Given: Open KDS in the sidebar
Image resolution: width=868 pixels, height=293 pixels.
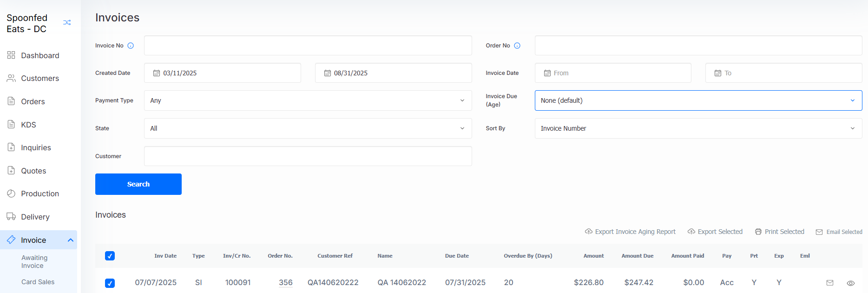Looking at the screenshot, I should pyautogui.click(x=28, y=125).
